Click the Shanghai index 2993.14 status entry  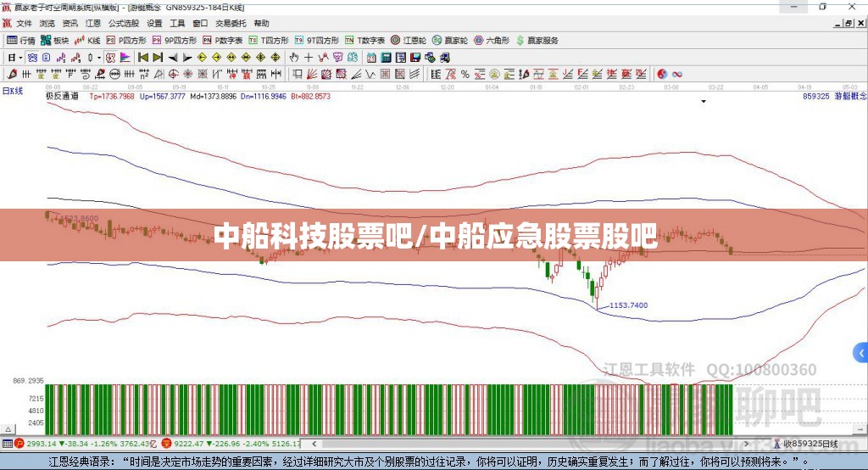tap(86, 444)
